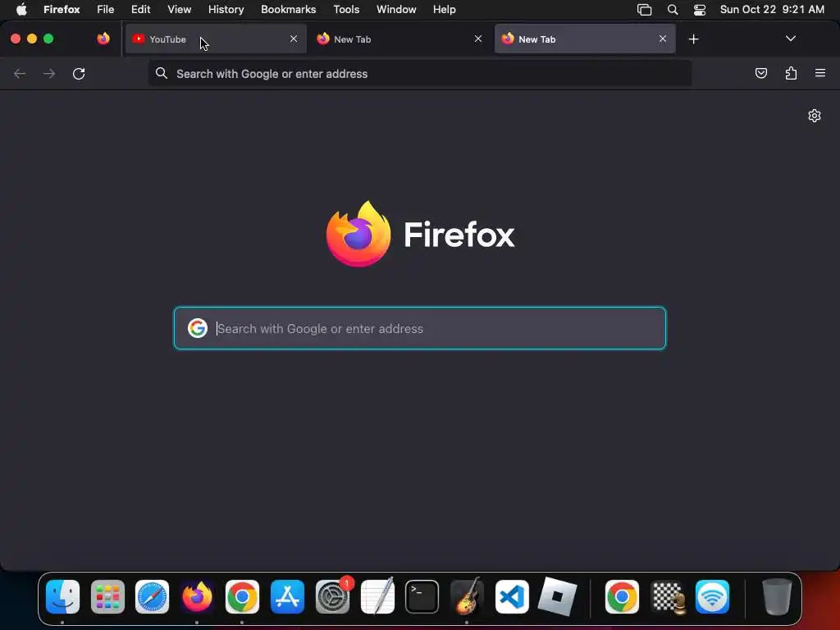Viewport: 840px width, 630px height.
Task: Open Launchpad from the Dock
Action: click(107, 596)
